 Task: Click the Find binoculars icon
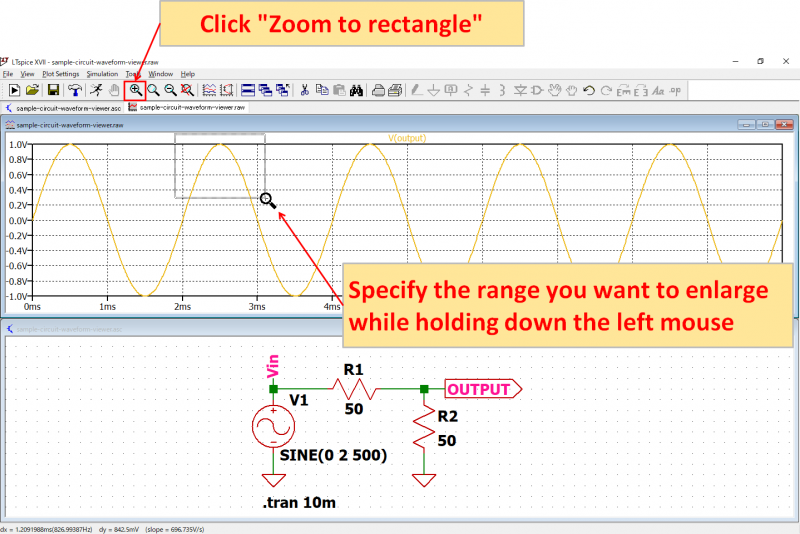(356, 90)
